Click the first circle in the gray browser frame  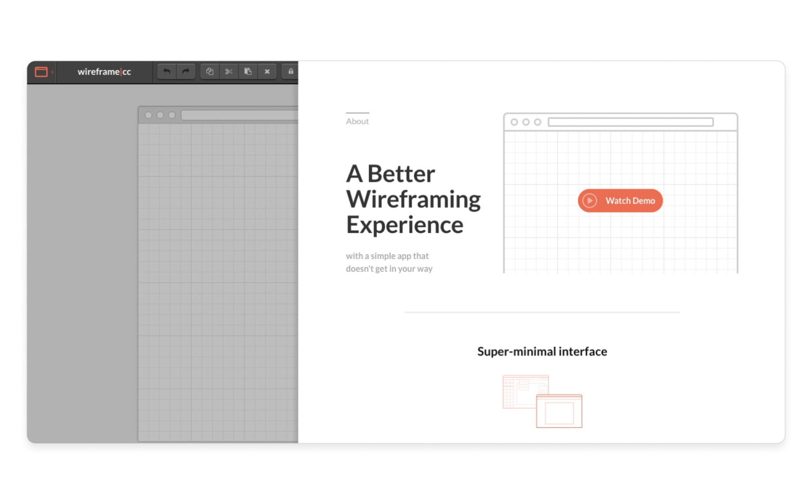coord(149,115)
